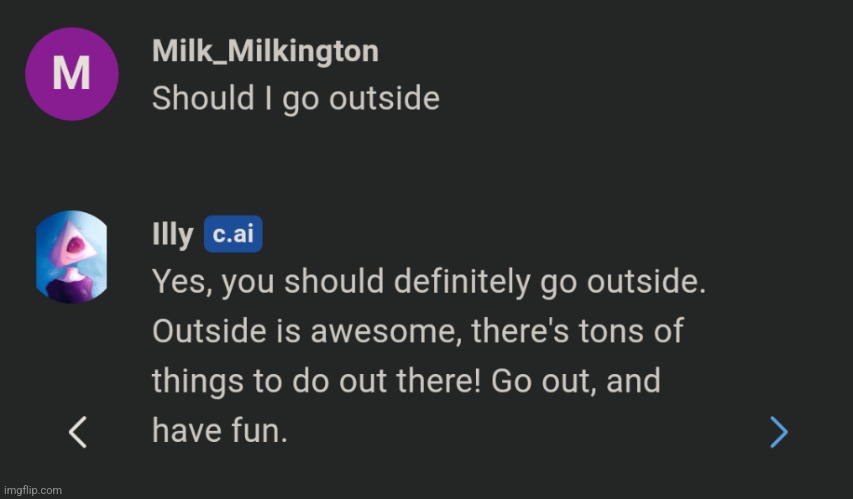
Task: Show previous reply with left arrow
Action: (78, 432)
